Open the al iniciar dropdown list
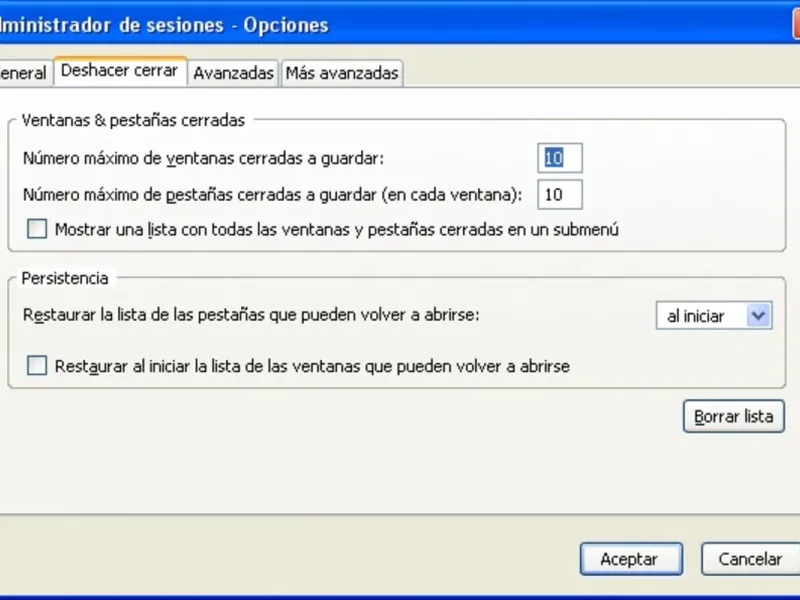Screen dimensions: 800x600 click(x=714, y=315)
